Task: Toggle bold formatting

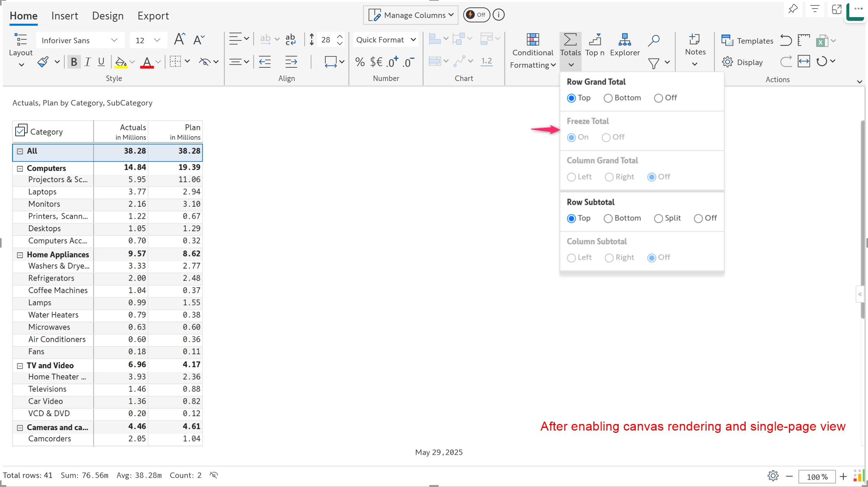Action: pos(74,62)
